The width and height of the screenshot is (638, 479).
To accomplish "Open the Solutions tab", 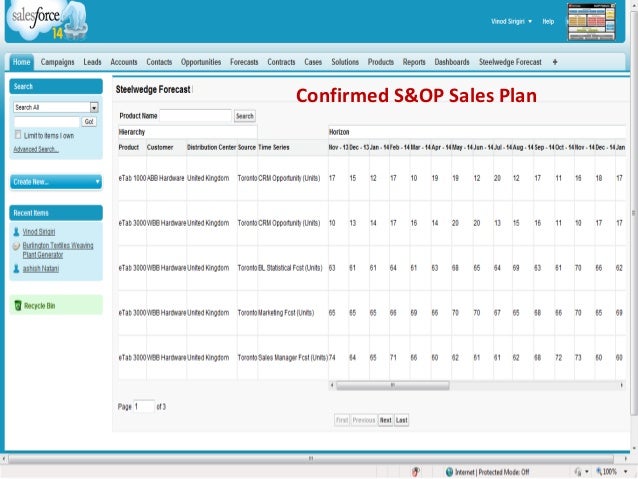I will [345, 62].
